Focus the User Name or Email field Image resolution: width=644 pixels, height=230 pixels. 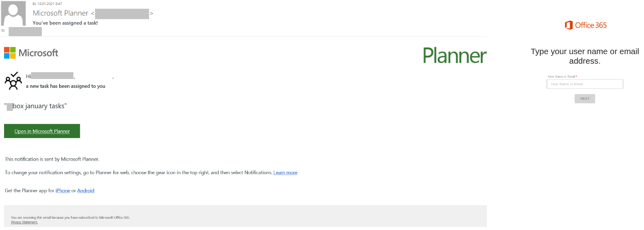[585, 84]
